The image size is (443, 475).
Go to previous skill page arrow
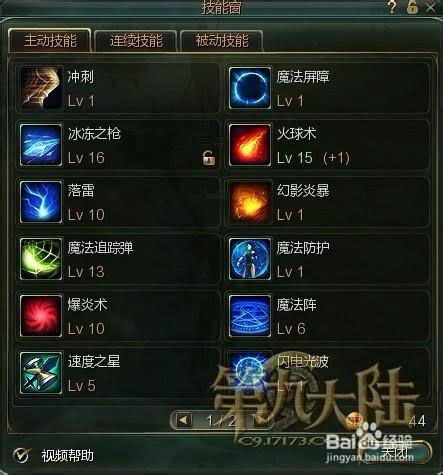pyautogui.click(x=183, y=420)
